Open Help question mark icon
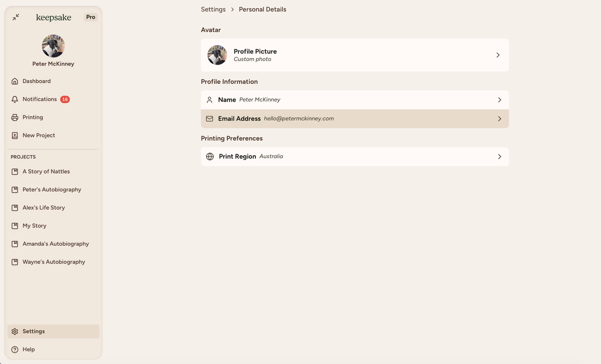Image resolution: width=601 pixels, height=364 pixels. [x=15, y=349]
